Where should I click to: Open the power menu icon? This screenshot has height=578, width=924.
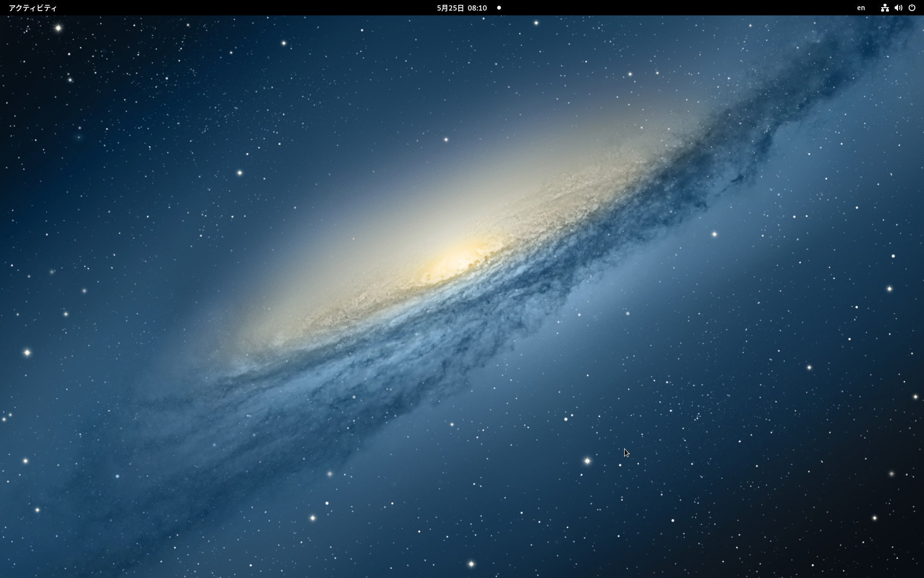coord(911,8)
